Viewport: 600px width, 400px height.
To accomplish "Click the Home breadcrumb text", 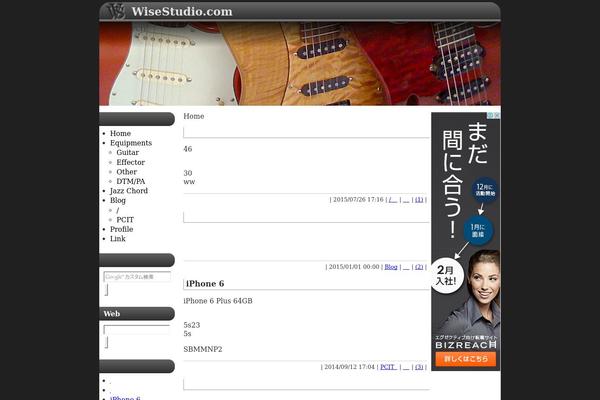I will coord(194,116).
